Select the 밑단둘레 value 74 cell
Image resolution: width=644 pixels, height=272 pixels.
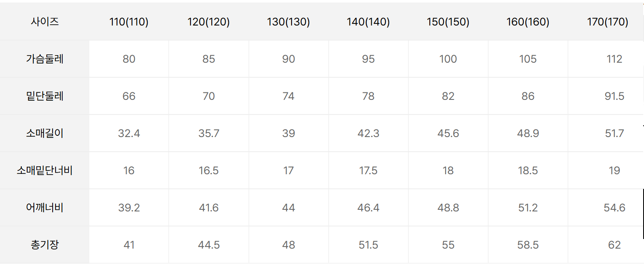(x=289, y=96)
